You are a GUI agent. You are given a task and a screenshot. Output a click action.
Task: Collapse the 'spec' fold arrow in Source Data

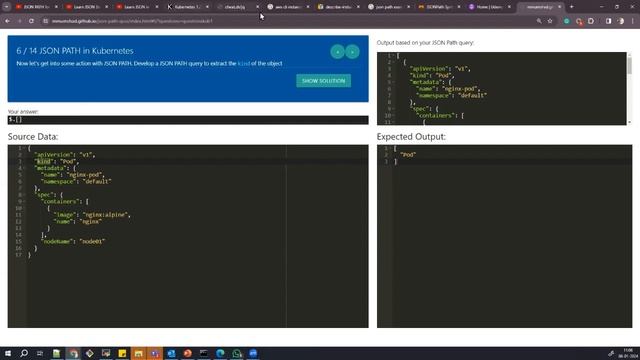[24, 195]
